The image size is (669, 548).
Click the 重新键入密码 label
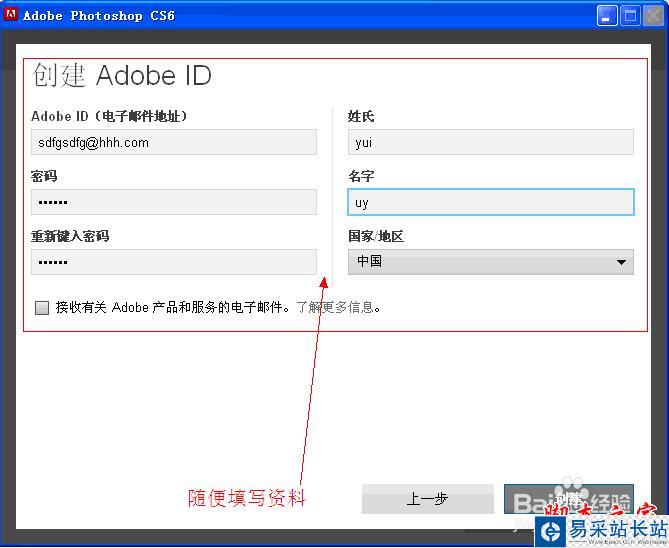tap(70, 236)
